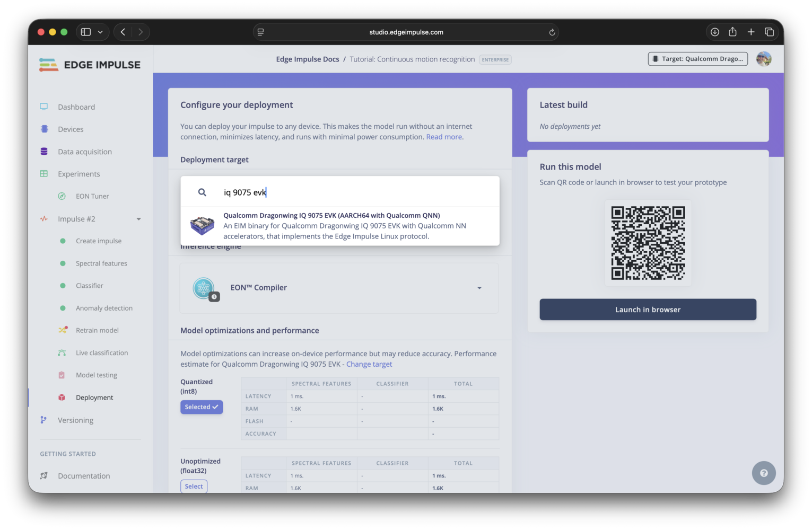Click the Launch in browser button
812x530 pixels.
648,310
